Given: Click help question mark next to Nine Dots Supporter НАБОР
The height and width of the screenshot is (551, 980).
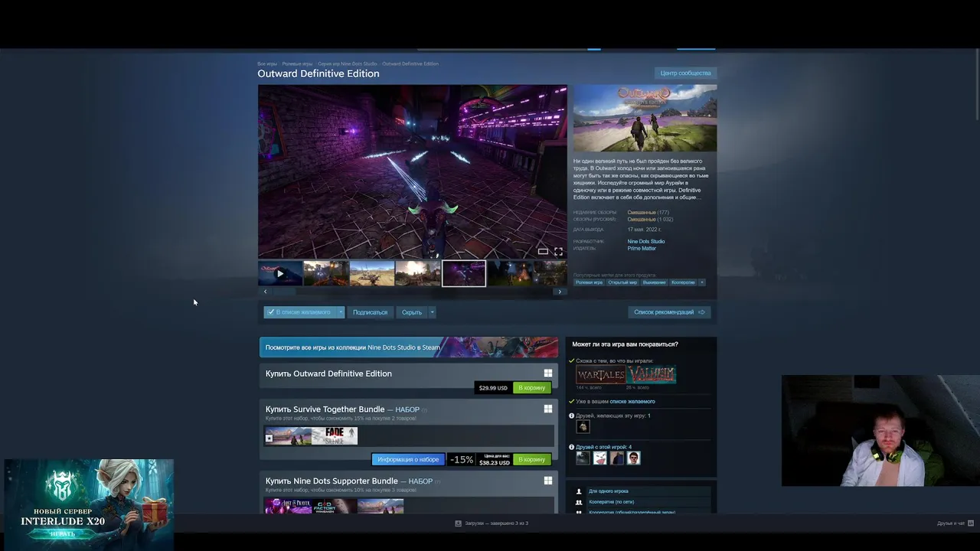Looking at the screenshot, I should 437,481.
